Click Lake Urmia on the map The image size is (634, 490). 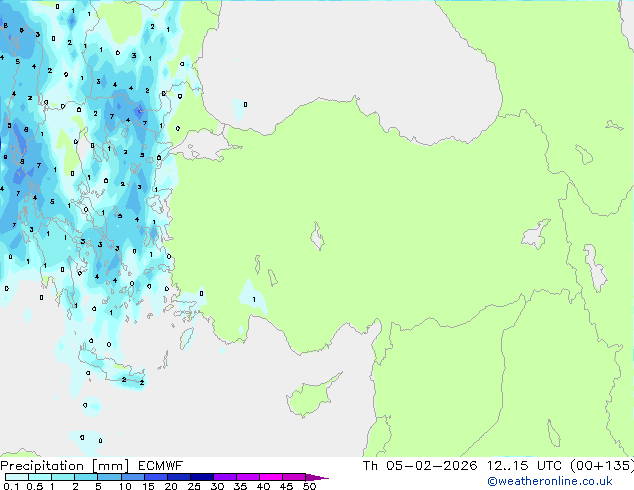595,268
